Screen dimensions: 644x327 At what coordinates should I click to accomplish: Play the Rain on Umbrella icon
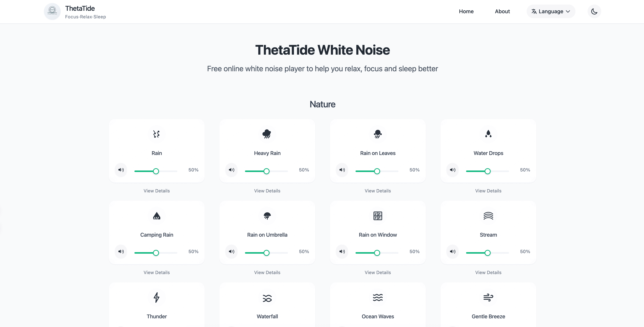267,216
